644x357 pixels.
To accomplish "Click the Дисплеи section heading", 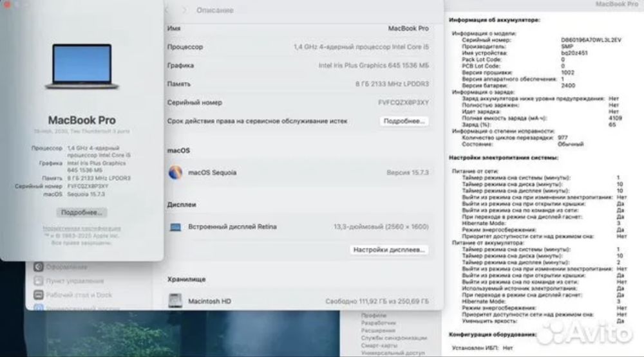I will pyautogui.click(x=182, y=205).
